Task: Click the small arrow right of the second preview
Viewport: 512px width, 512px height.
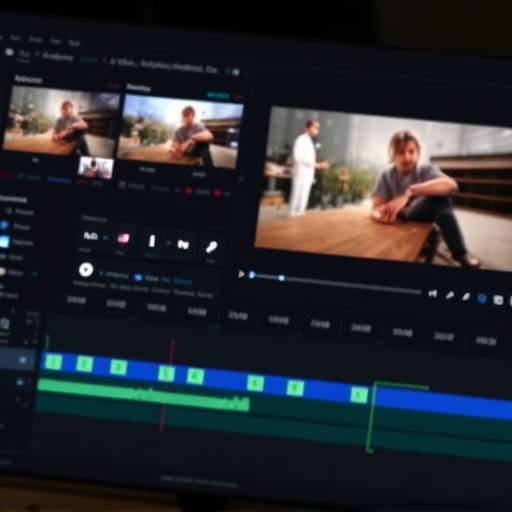Action: [x=241, y=179]
